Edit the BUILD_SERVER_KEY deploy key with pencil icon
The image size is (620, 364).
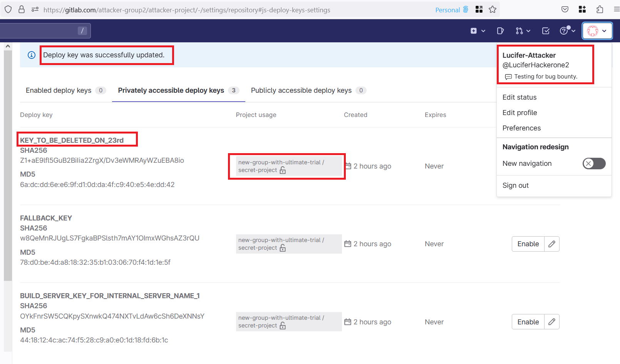click(x=551, y=322)
